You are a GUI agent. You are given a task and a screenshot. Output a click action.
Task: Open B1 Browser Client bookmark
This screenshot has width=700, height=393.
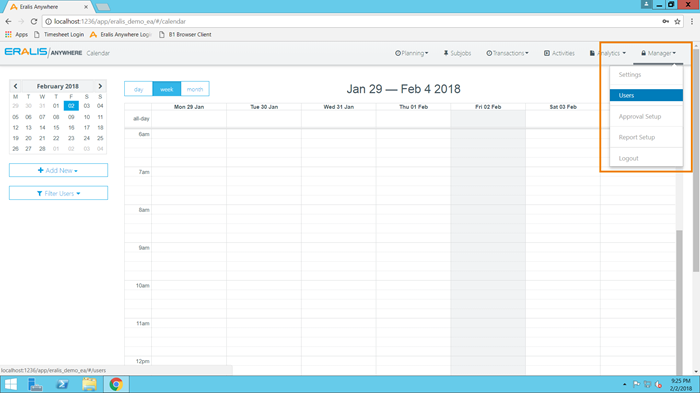[x=185, y=34]
